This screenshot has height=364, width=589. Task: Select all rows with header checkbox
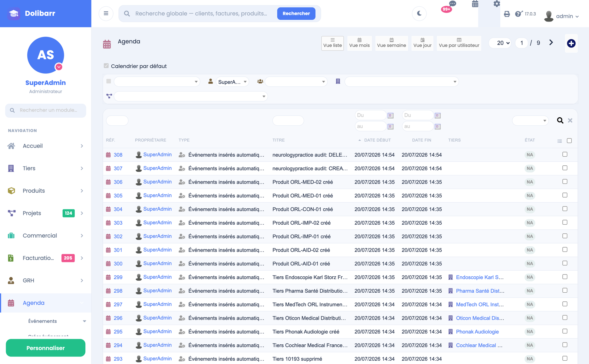[569, 141]
